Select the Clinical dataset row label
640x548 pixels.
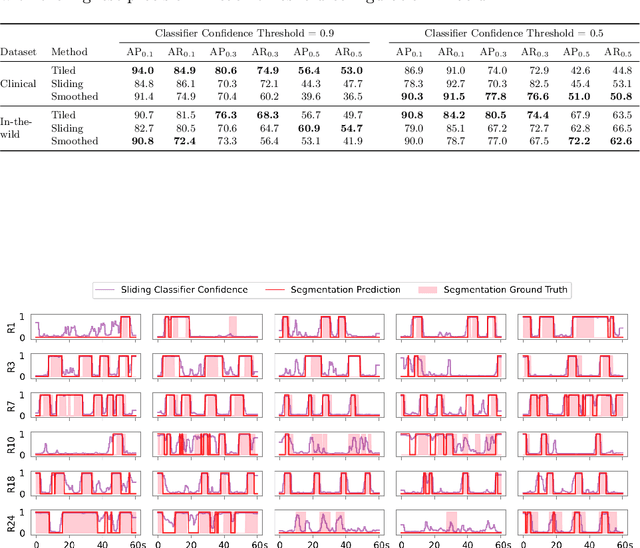[x=18, y=84]
